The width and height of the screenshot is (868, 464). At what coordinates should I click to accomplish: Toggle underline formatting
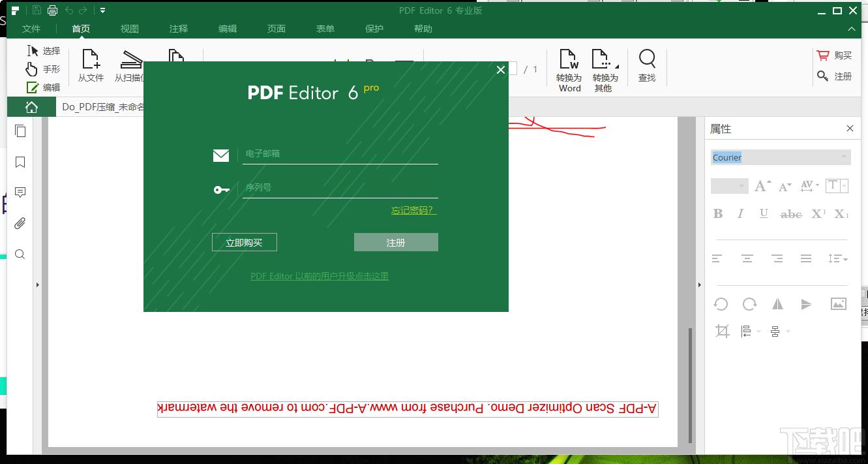(x=764, y=213)
